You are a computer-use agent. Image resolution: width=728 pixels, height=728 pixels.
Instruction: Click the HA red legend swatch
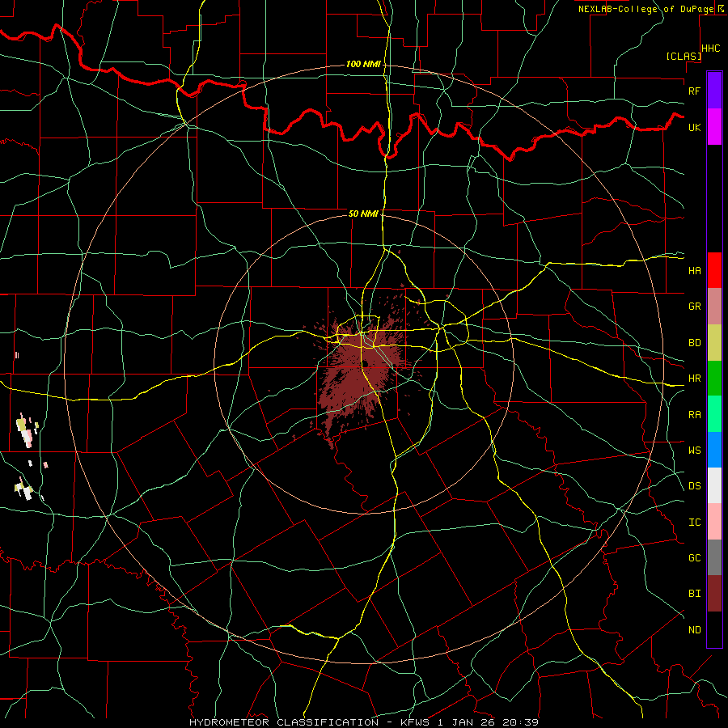click(714, 270)
